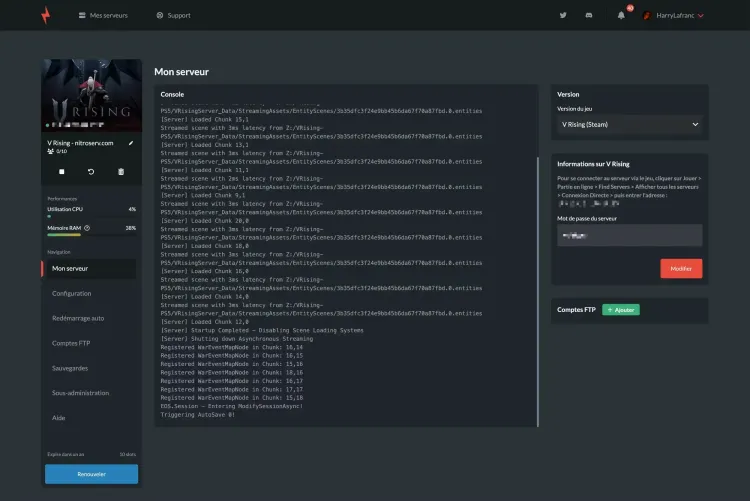Click the players count icon 0/10
This screenshot has width=750, height=501.
coord(50,151)
